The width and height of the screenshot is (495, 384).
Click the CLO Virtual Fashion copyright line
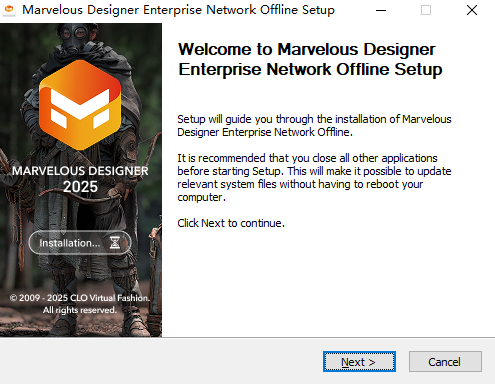tap(79, 298)
